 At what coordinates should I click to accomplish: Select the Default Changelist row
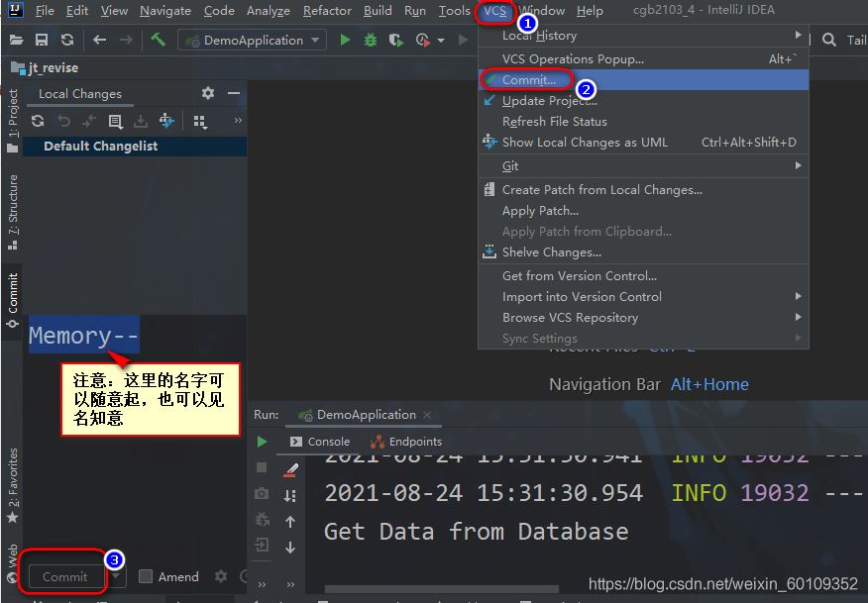pos(135,147)
